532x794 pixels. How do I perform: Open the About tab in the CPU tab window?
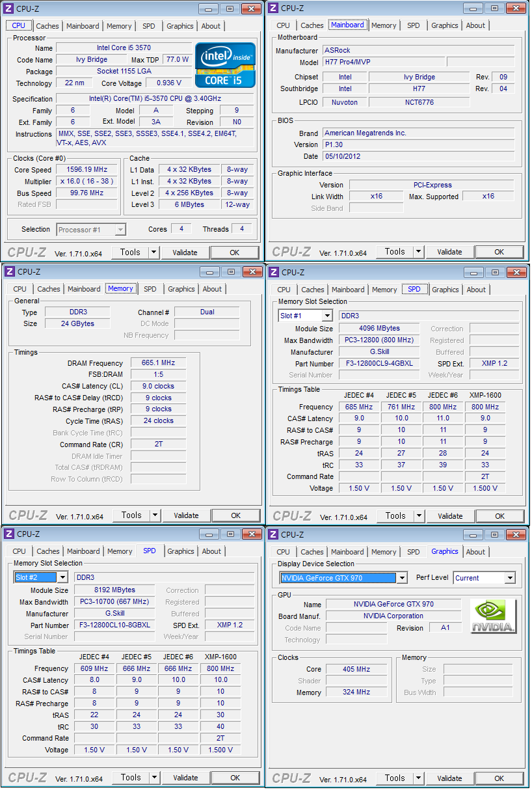(x=211, y=26)
